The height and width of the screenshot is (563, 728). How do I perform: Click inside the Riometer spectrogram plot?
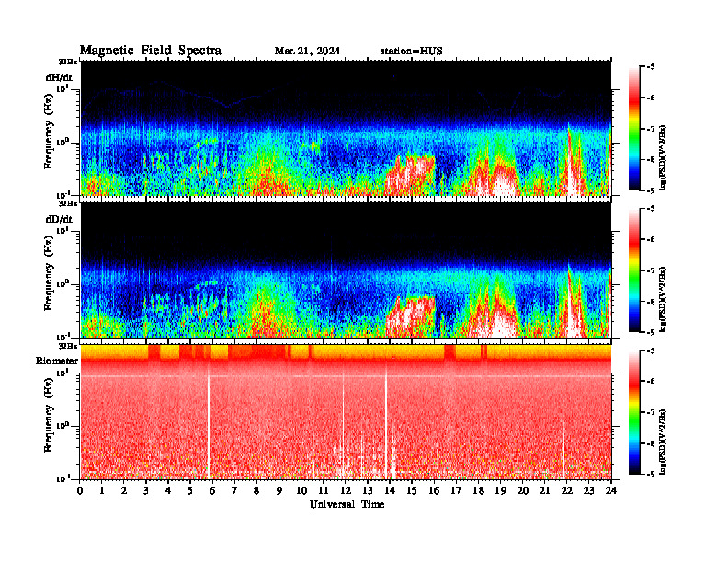(346, 412)
